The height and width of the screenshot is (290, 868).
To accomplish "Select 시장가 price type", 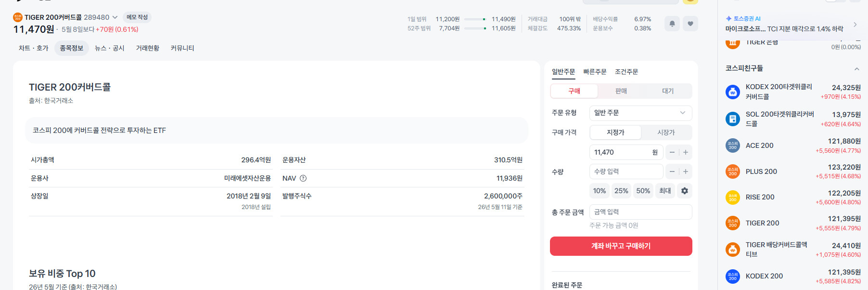I will (666, 132).
